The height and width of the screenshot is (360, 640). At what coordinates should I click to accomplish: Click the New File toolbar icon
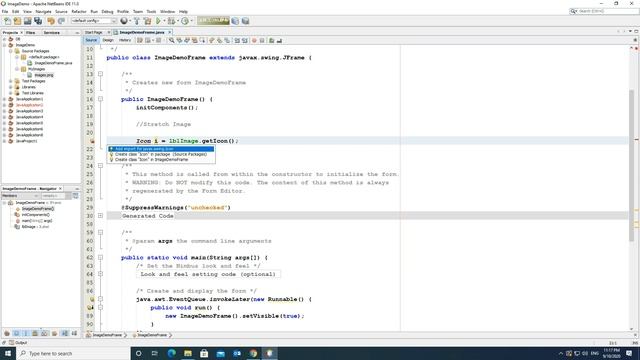7,21
